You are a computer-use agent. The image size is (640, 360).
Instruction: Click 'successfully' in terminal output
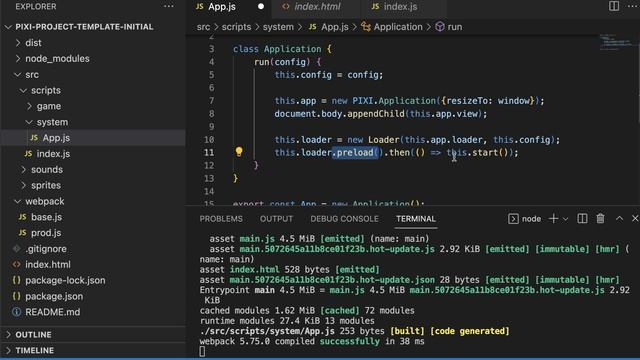coord(349,341)
